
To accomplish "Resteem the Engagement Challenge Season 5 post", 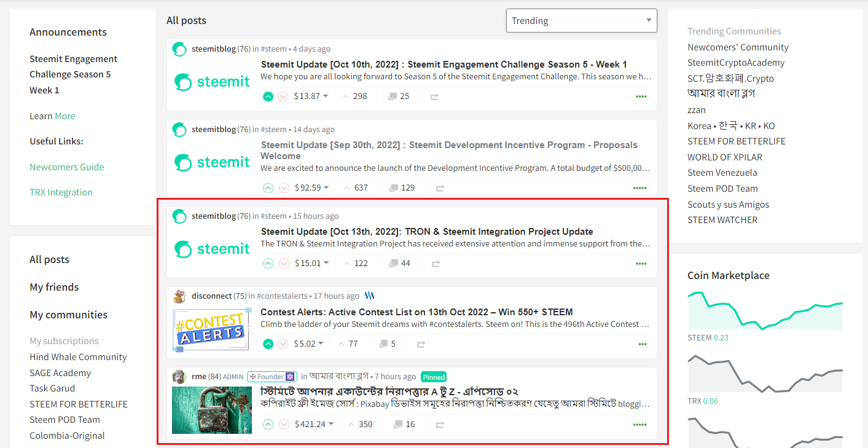I will 435,96.
